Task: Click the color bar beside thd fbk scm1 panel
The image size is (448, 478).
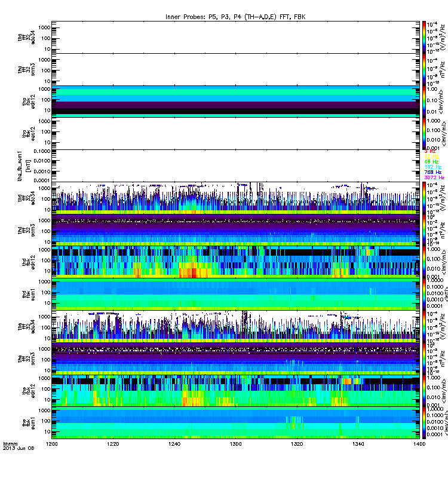Action: (424, 295)
